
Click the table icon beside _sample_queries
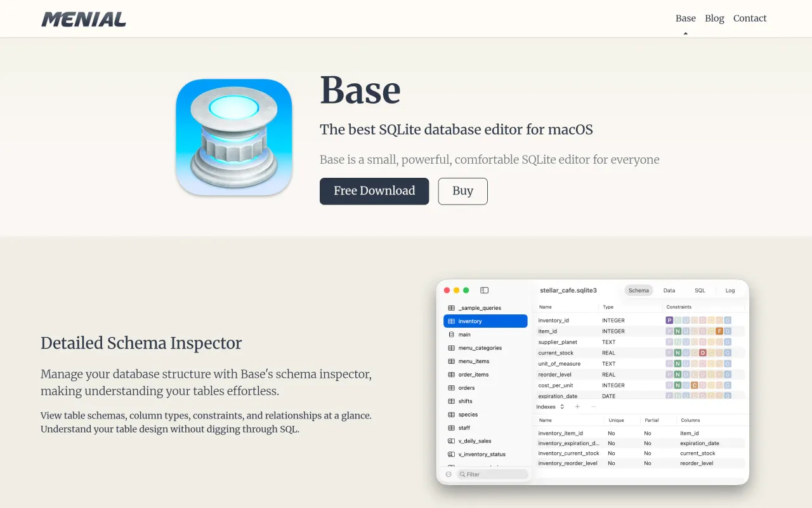coord(452,308)
